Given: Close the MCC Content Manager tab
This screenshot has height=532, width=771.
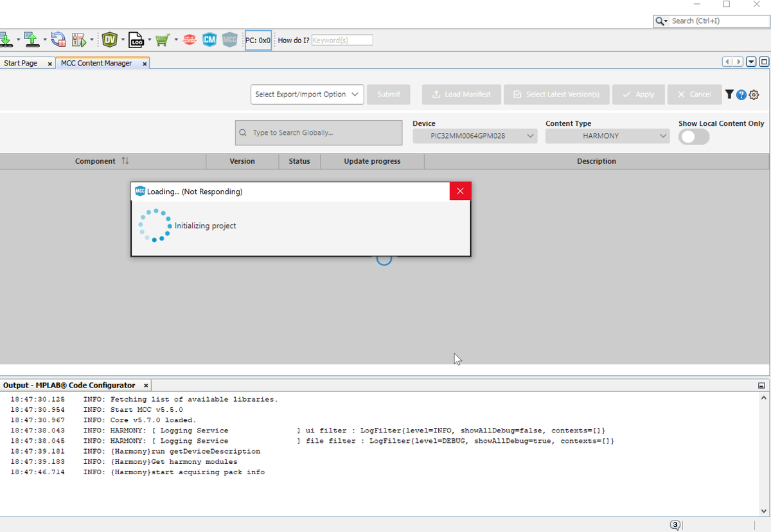Looking at the screenshot, I should click(x=145, y=64).
